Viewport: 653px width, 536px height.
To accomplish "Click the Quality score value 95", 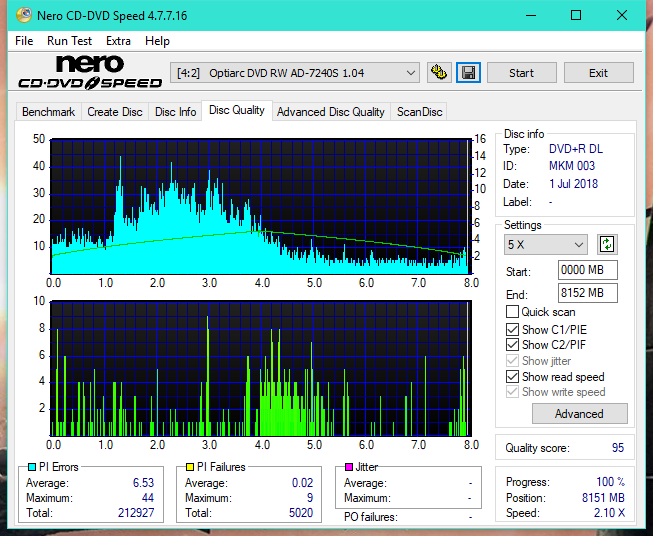I will point(618,448).
